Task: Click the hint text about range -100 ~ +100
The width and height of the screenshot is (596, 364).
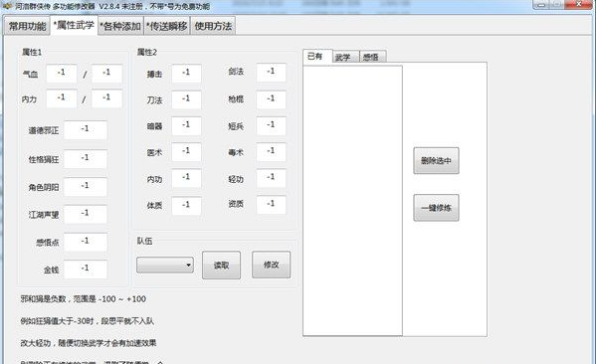Action: tap(84, 299)
